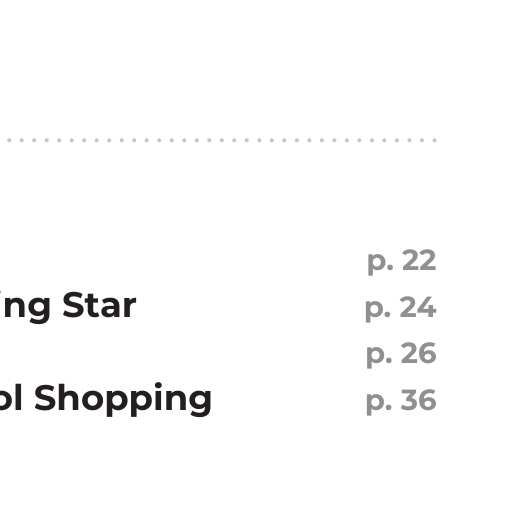Viewport: 512px width, 512px height.
Task: Click the 'p.' abbreviation beside 24
Action: coord(378,311)
